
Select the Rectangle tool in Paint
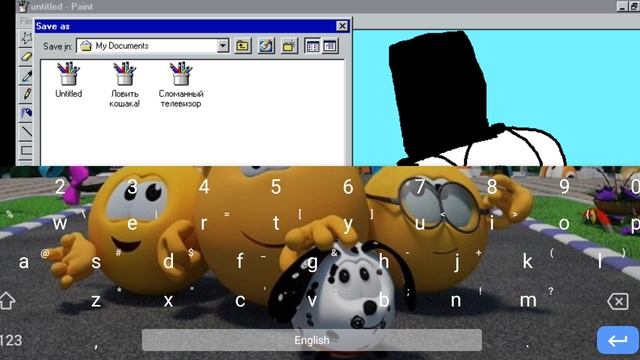[26, 150]
